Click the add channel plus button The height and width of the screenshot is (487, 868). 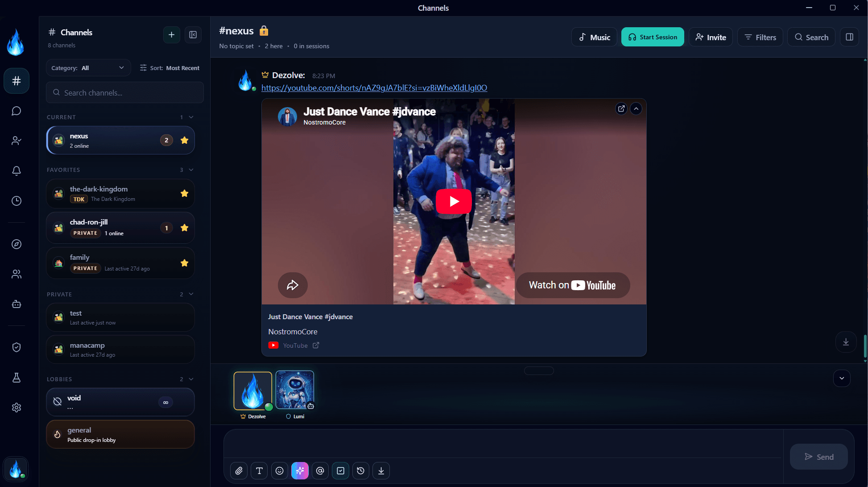pyautogui.click(x=171, y=35)
